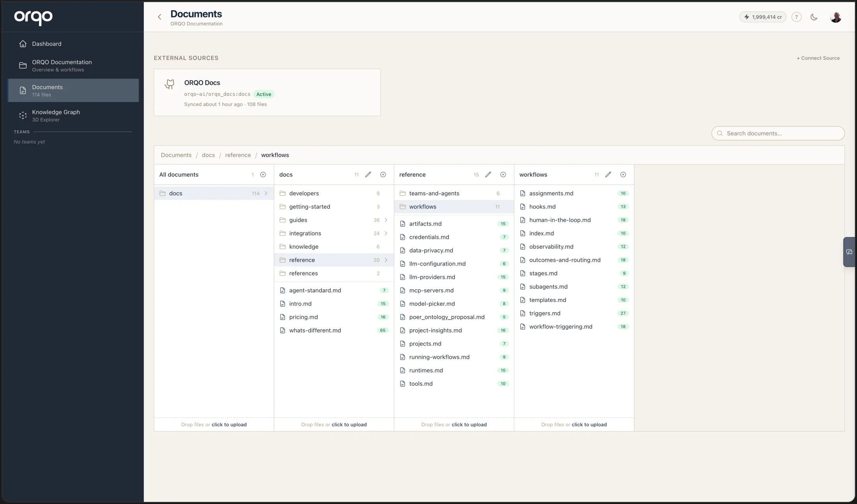The width and height of the screenshot is (857, 504).
Task: Open pricing.md file
Action: 334,317
